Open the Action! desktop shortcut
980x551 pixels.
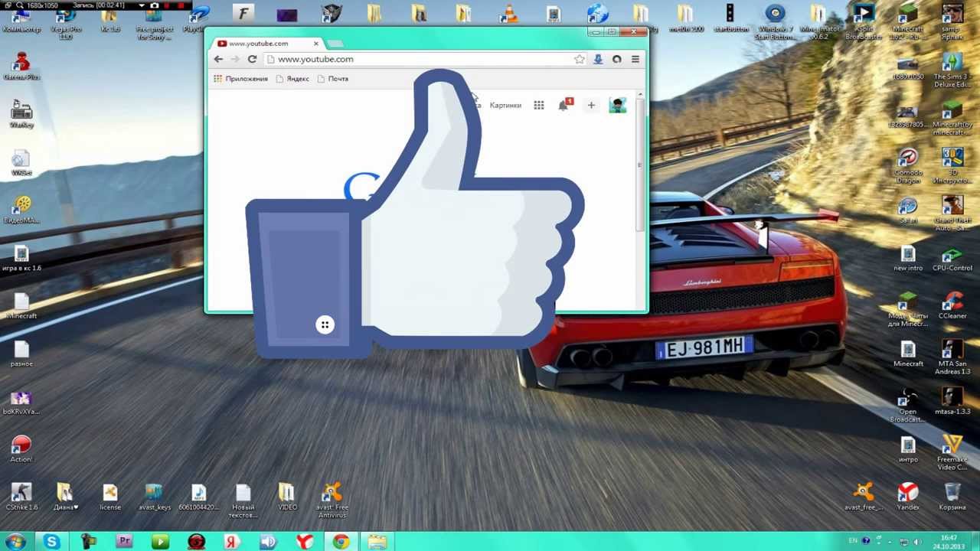tap(21, 448)
